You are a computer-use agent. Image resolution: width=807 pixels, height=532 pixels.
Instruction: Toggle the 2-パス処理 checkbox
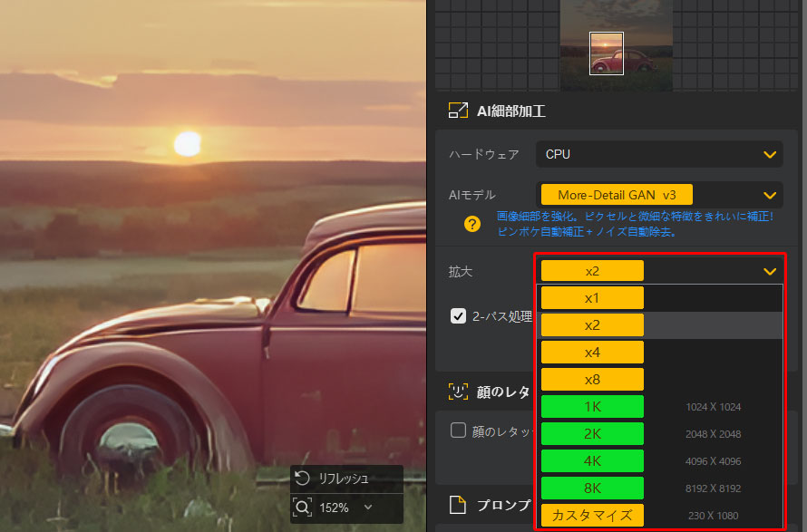(459, 316)
